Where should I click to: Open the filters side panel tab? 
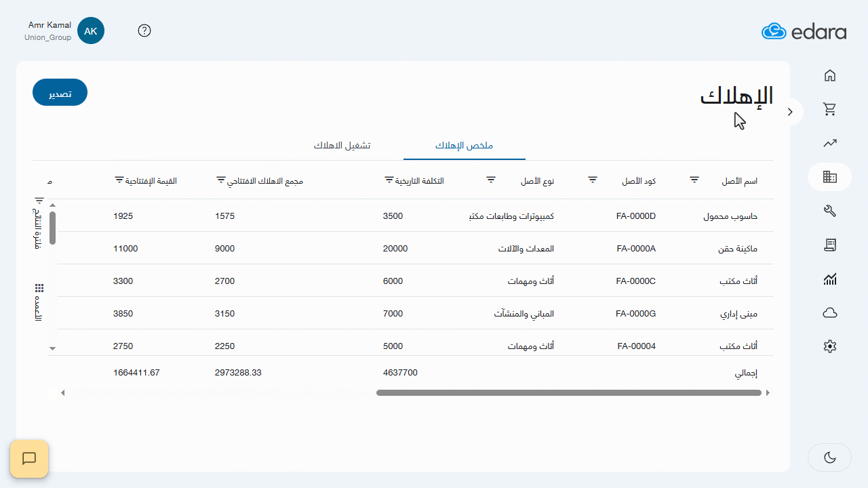[x=39, y=224]
